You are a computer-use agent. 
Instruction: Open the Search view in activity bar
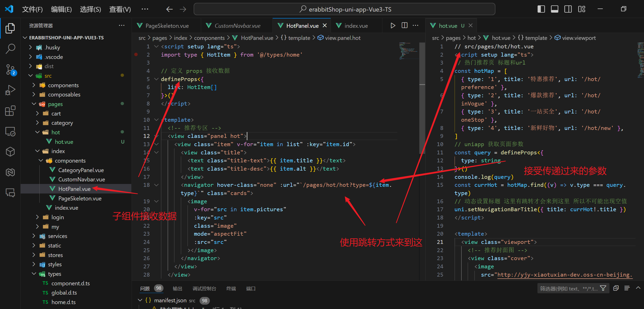10,48
